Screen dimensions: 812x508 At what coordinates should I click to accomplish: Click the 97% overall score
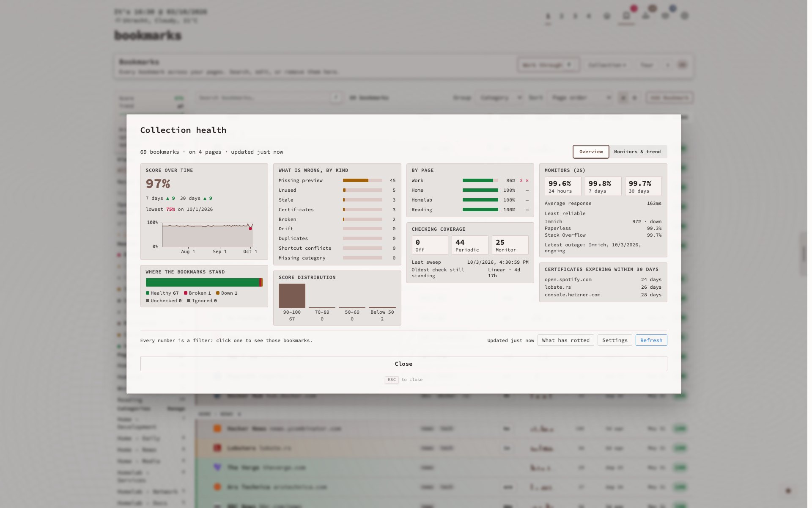point(158,184)
